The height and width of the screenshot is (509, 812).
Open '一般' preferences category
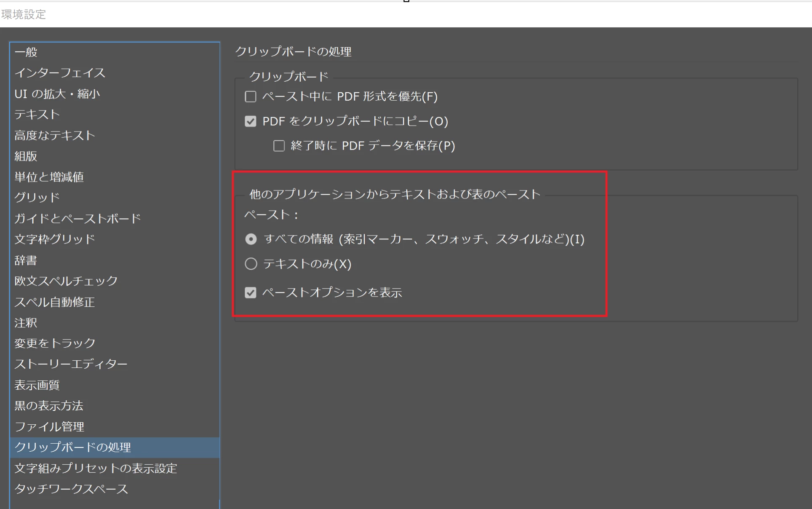pos(26,52)
